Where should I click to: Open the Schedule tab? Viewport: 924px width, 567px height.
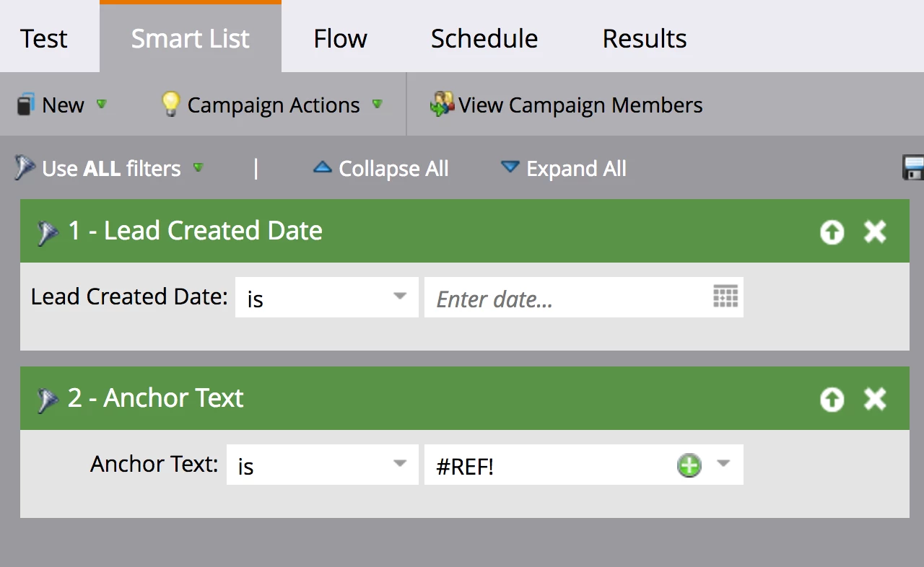[x=484, y=38]
